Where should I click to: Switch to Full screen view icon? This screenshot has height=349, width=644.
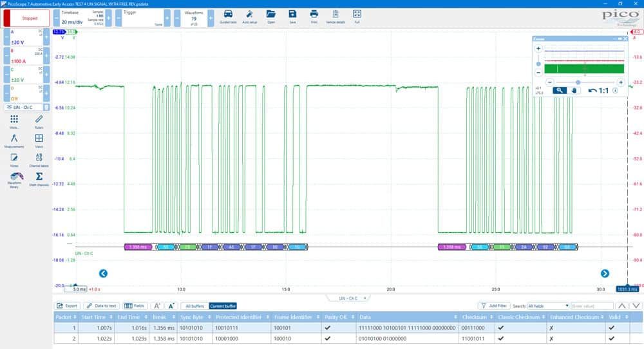pyautogui.click(x=357, y=17)
